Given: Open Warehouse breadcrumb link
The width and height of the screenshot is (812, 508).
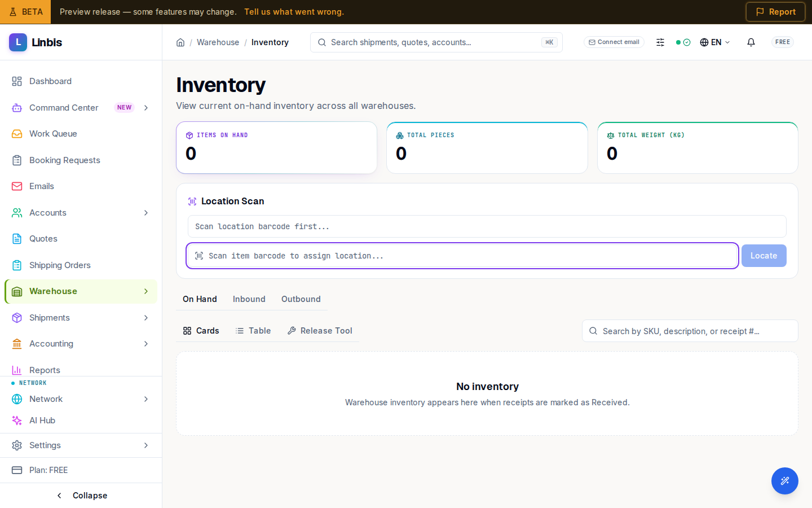Looking at the screenshot, I should (x=218, y=42).
